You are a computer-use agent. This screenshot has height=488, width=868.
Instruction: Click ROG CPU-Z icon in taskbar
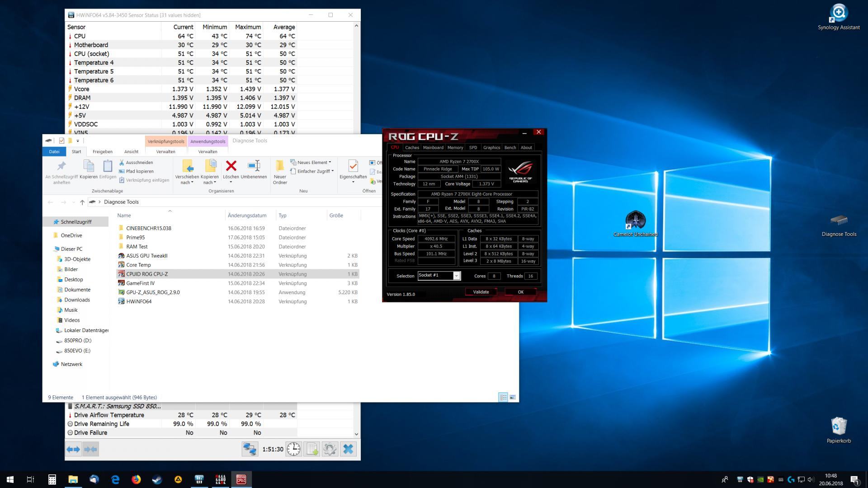241,479
